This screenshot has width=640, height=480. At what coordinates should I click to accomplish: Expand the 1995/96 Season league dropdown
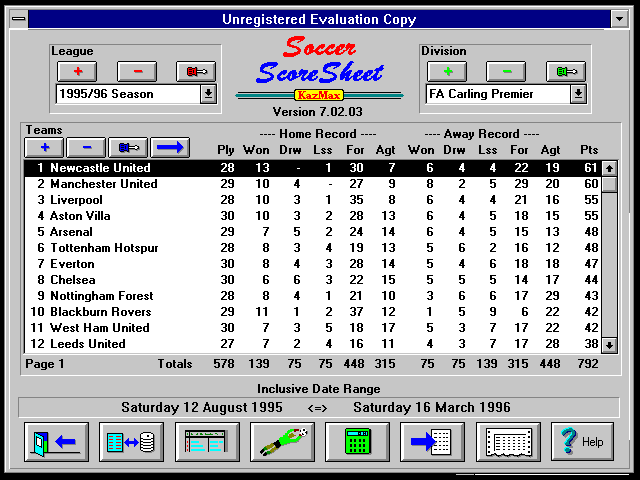[x=208, y=94]
